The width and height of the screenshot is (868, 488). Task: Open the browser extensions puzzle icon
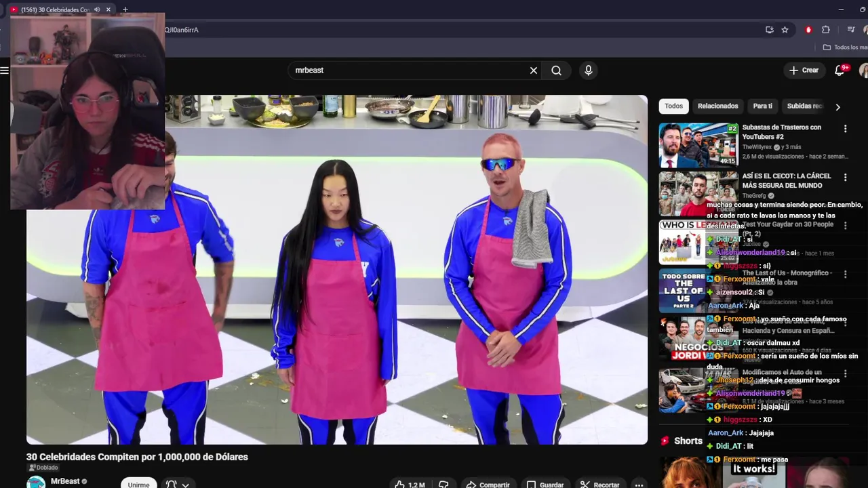coord(825,30)
